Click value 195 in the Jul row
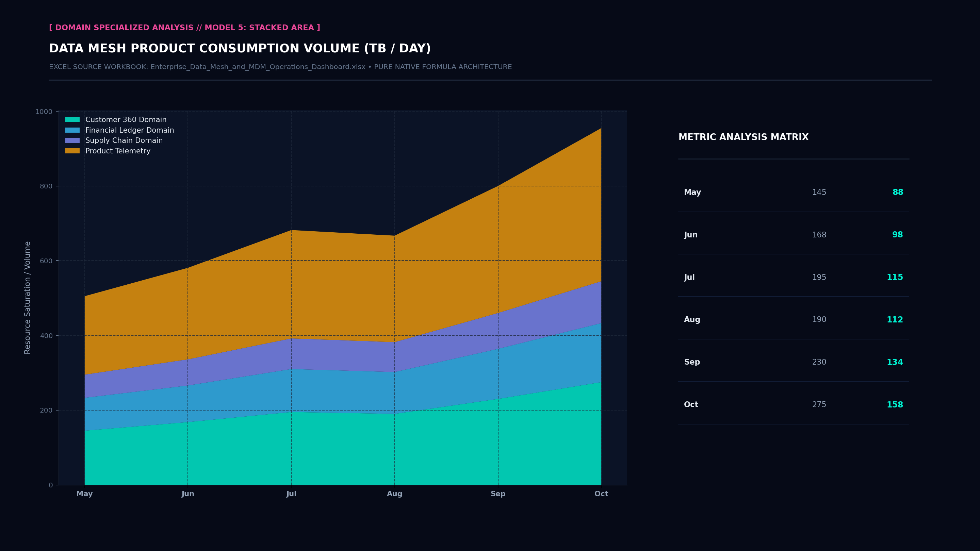This screenshot has width=980, height=551. (x=819, y=278)
